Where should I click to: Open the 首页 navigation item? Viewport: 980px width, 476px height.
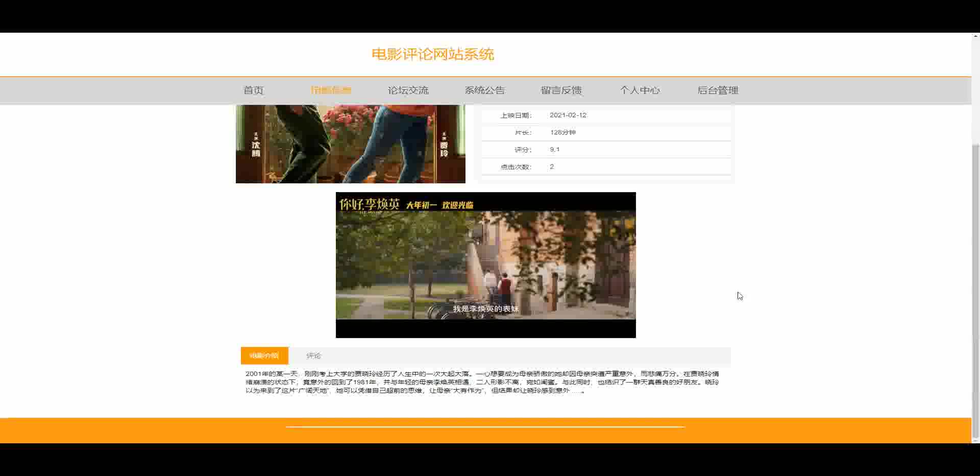pos(253,90)
